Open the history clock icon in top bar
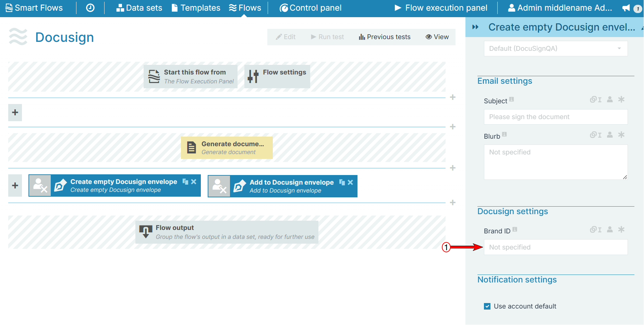This screenshot has width=644, height=325. [90, 7]
